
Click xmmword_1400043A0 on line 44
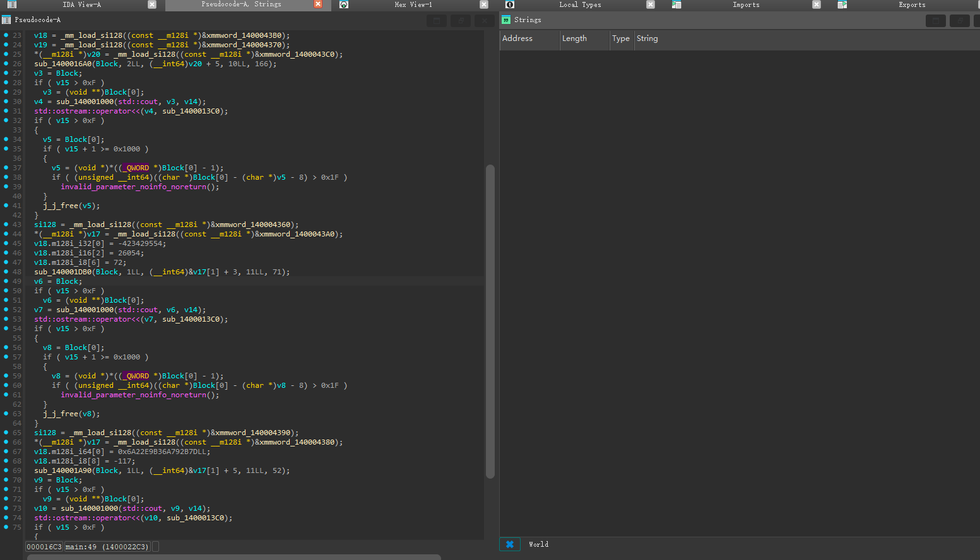point(297,234)
